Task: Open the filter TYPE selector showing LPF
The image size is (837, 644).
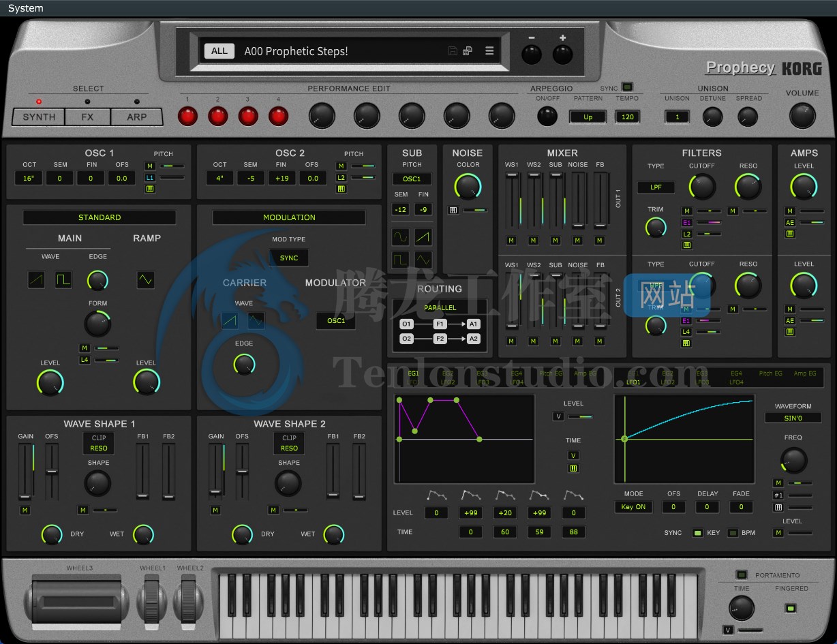Action: 656,187
